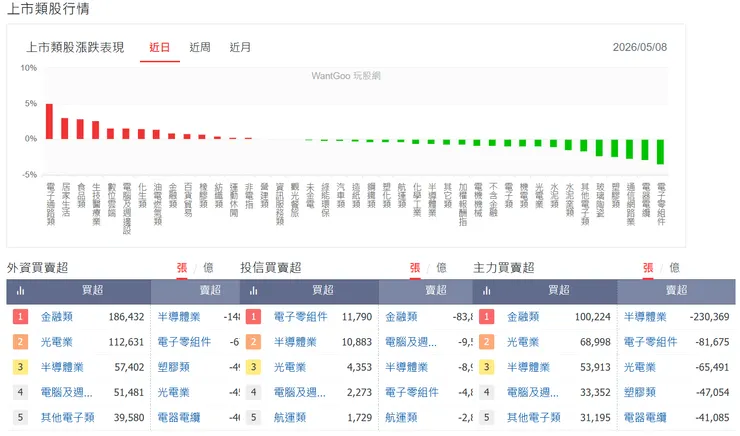Open 電子零組件 link in 主力 賣超 list

click(x=650, y=342)
